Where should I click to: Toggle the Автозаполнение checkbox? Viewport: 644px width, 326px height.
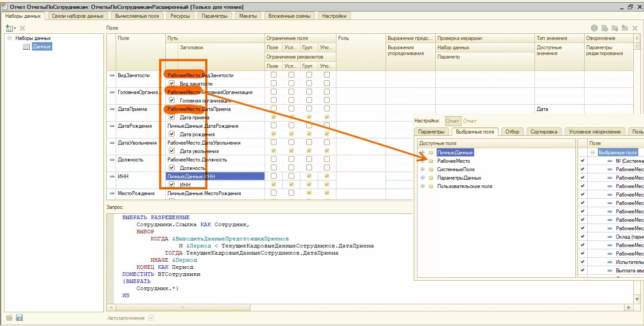click(x=151, y=318)
